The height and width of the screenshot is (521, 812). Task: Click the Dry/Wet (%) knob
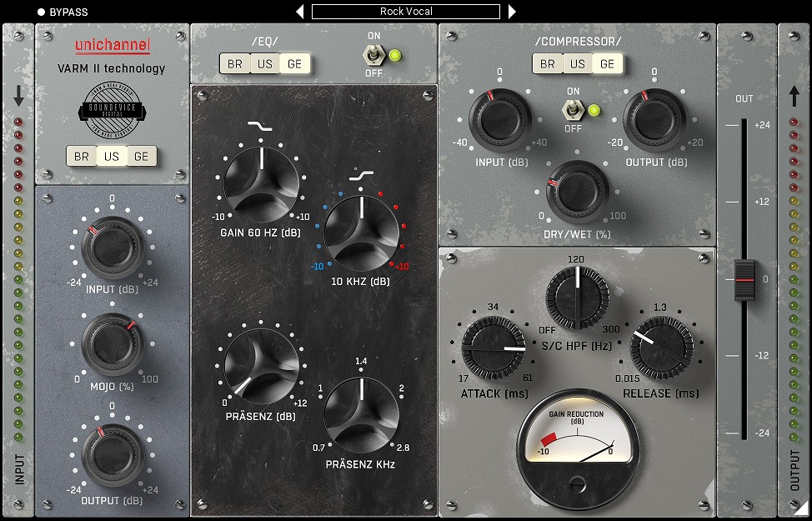pos(576,193)
